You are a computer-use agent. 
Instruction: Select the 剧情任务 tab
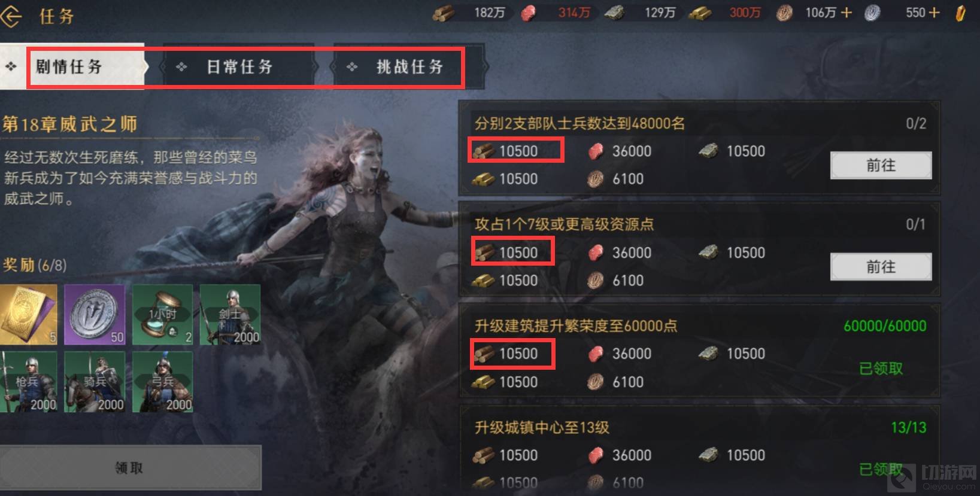[72, 66]
